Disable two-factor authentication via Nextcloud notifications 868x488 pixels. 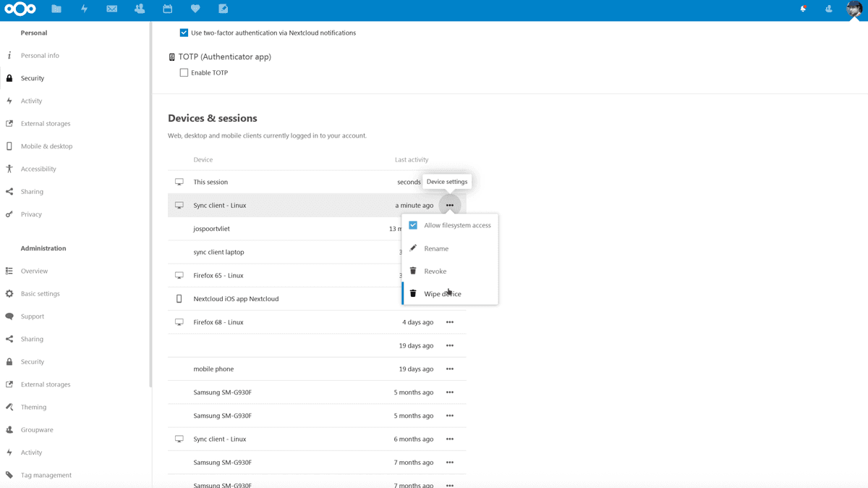[x=184, y=33]
